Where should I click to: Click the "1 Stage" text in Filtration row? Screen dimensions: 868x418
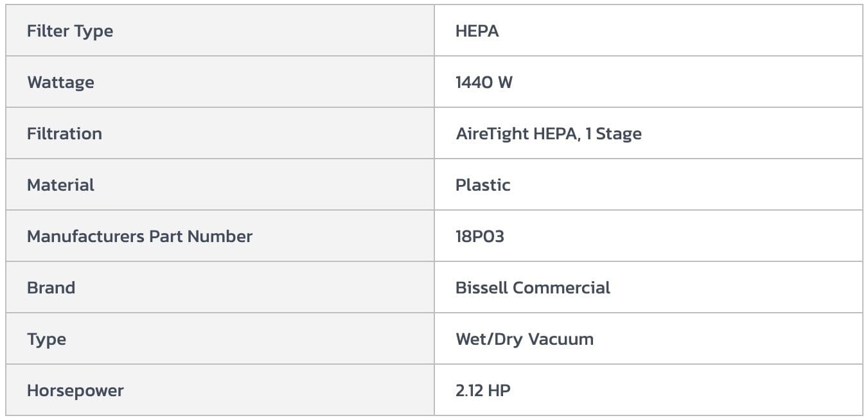click(613, 134)
